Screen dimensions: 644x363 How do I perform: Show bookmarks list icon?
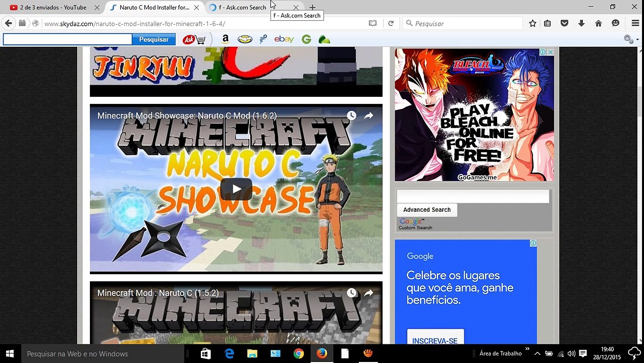click(547, 23)
